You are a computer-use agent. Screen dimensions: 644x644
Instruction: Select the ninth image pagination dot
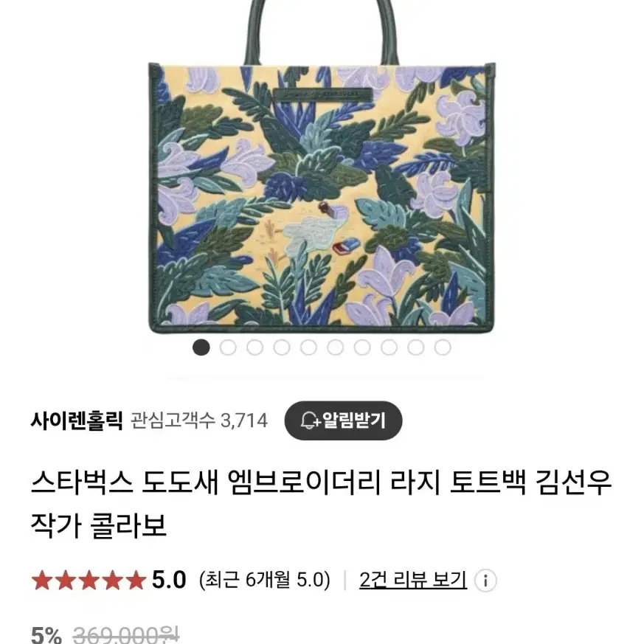coord(415,347)
